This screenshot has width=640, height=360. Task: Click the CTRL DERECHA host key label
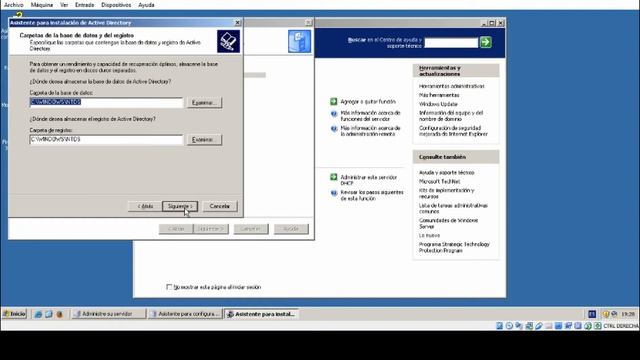click(620, 326)
